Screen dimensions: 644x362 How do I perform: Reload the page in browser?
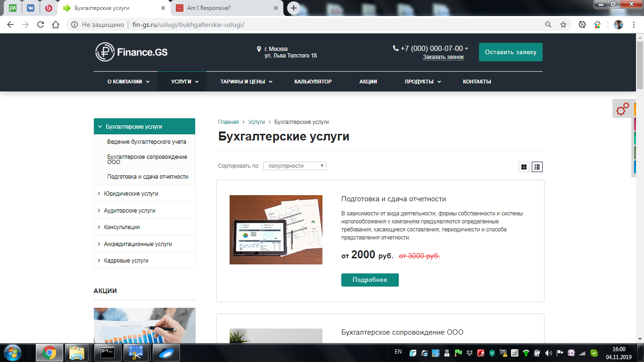pos(41,25)
